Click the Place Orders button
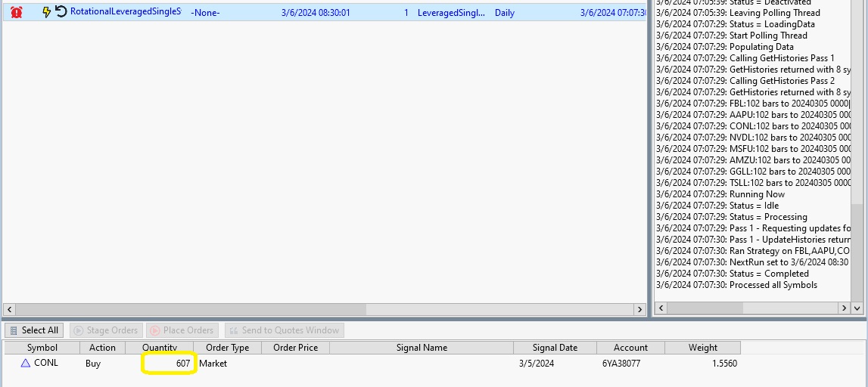868x387 pixels. (x=181, y=330)
